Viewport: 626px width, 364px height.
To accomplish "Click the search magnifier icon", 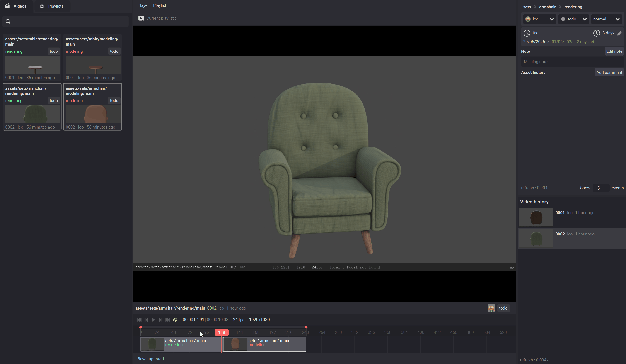I will coord(8,22).
